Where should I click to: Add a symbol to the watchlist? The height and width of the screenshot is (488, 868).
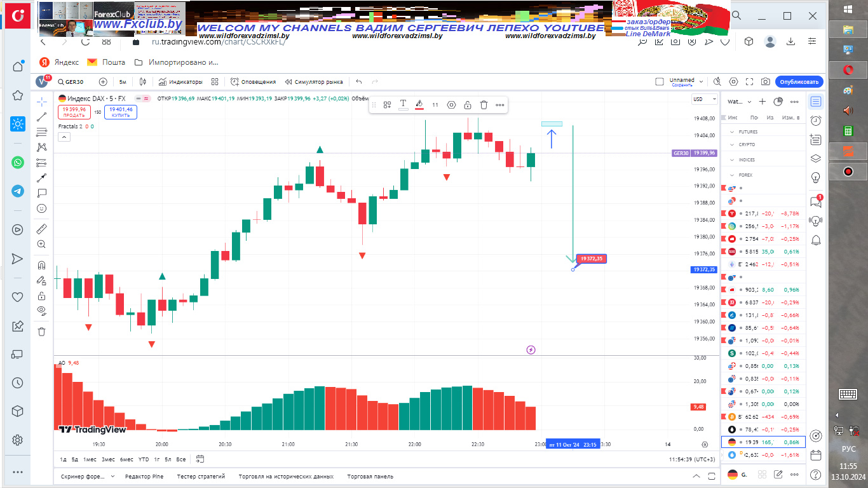click(763, 102)
